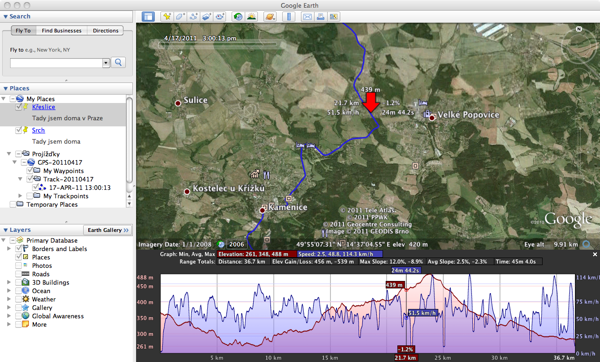Click the Kostelec u Křížků town marker
Screen dimensions: 600x362
[187, 191]
